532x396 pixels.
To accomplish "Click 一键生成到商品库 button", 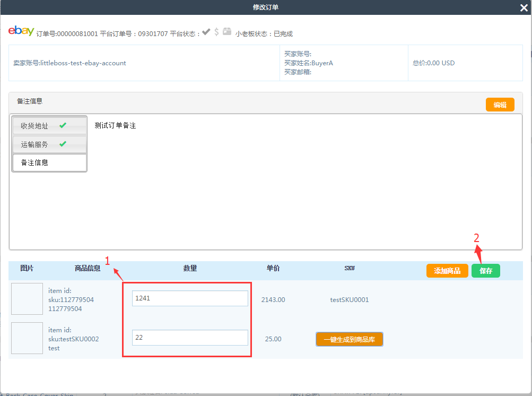I will pyautogui.click(x=350, y=339).
